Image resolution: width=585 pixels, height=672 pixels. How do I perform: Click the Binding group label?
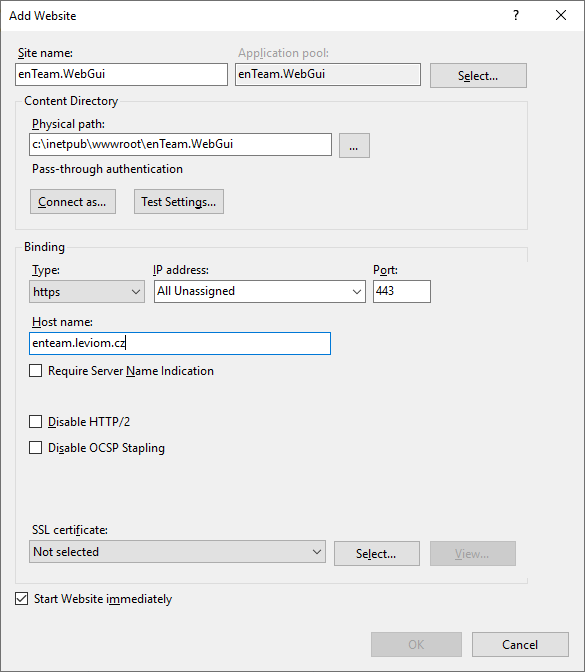point(45,247)
